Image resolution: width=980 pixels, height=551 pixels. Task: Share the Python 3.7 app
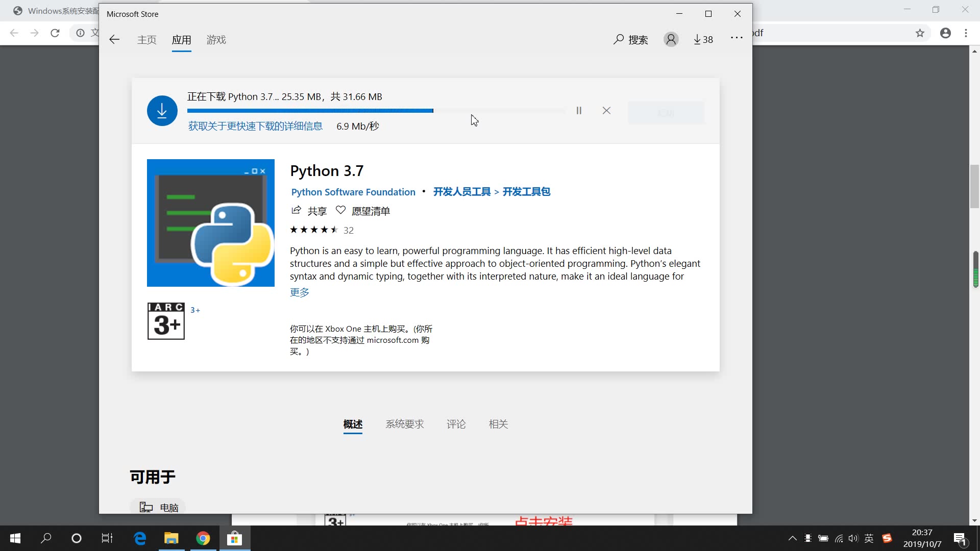[x=309, y=211]
